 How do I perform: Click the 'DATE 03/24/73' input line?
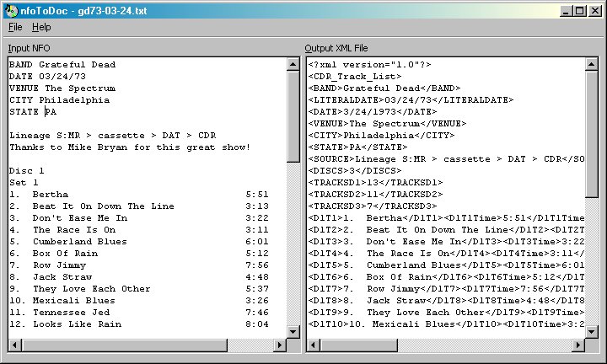click(47, 77)
